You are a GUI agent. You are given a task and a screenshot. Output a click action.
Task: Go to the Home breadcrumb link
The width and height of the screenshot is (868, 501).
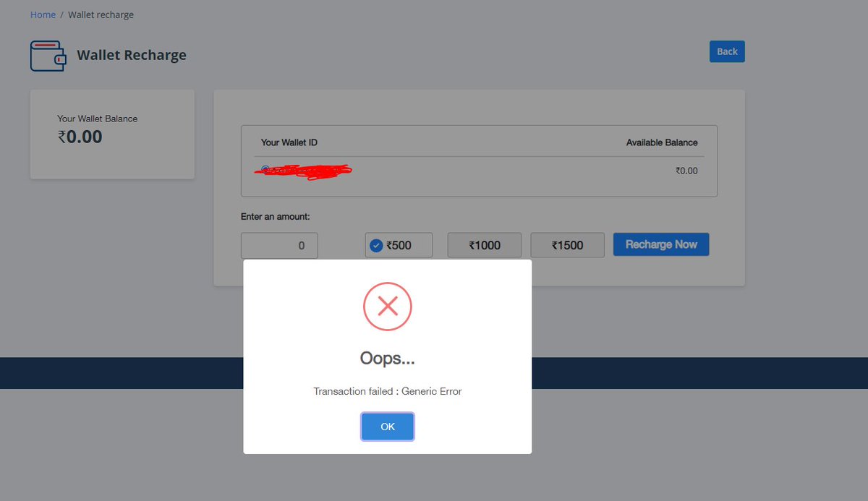pyautogui.click(x=43, y=14)
